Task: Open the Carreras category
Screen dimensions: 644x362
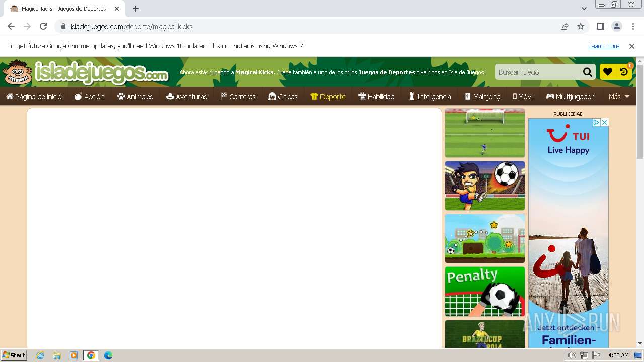Action: coord(237,96)
